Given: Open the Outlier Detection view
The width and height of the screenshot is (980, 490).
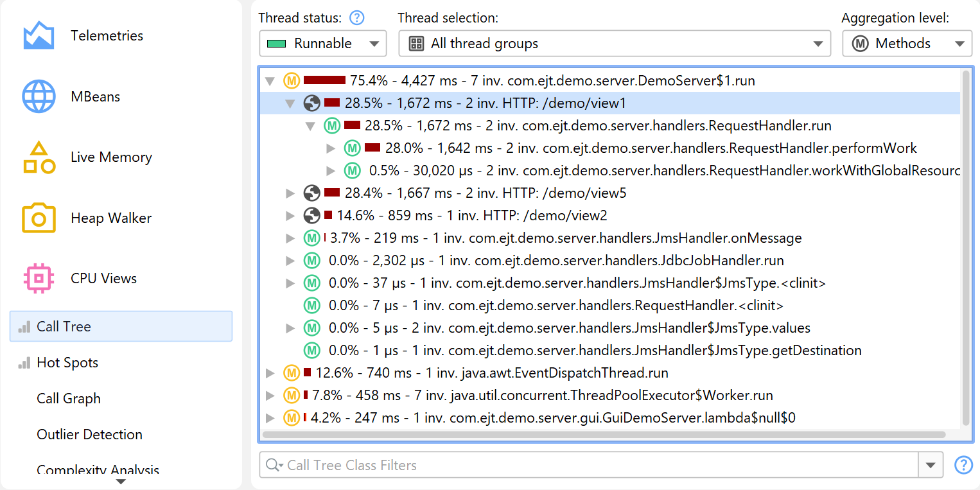Looking at the screenshot, I should pyautogui.click(x=89, y=434).
